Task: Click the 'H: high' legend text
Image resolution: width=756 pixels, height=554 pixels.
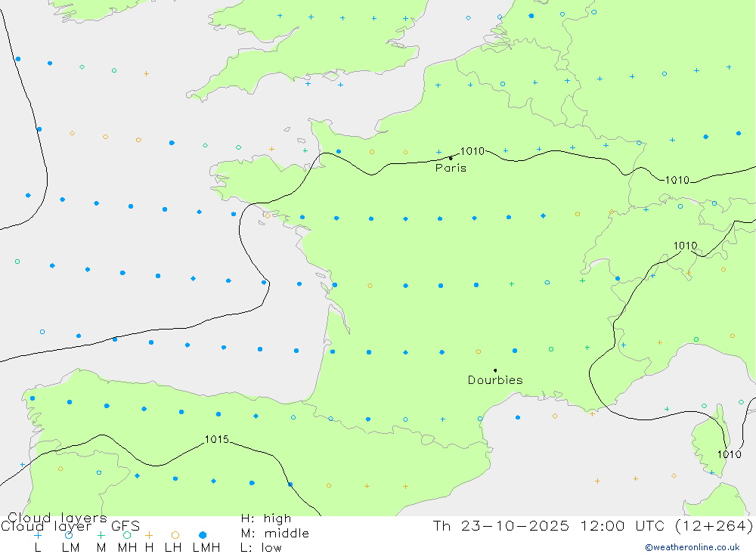Action: tap(266, 518)
